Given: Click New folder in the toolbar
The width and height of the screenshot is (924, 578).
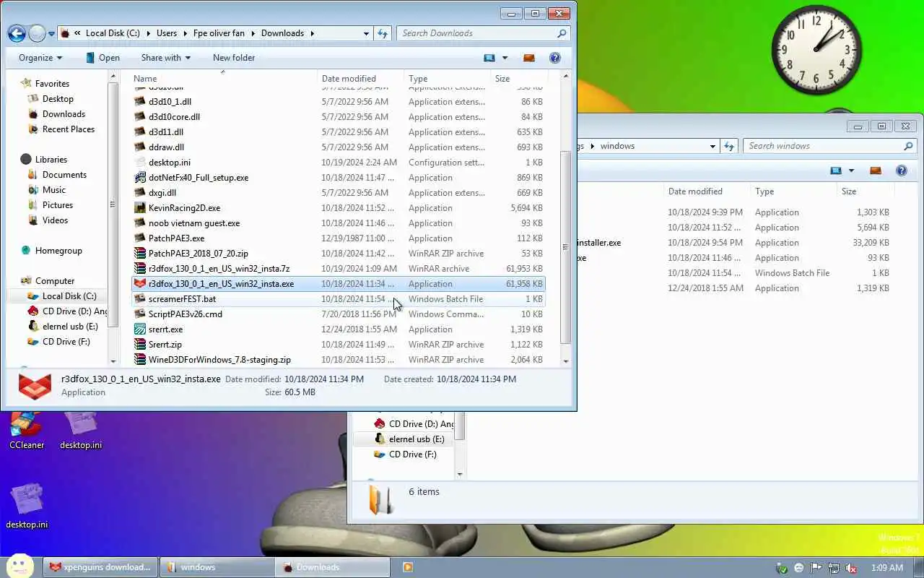Looking at the screenshot, I should click(234, 58).
